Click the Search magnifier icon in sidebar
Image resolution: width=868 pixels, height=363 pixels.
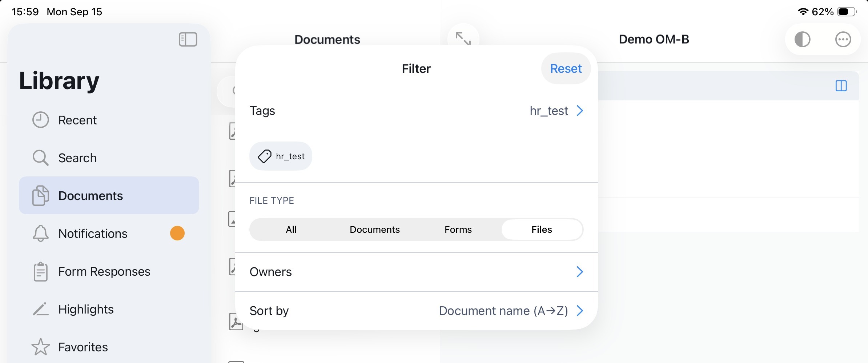click(x=40, y=158)
